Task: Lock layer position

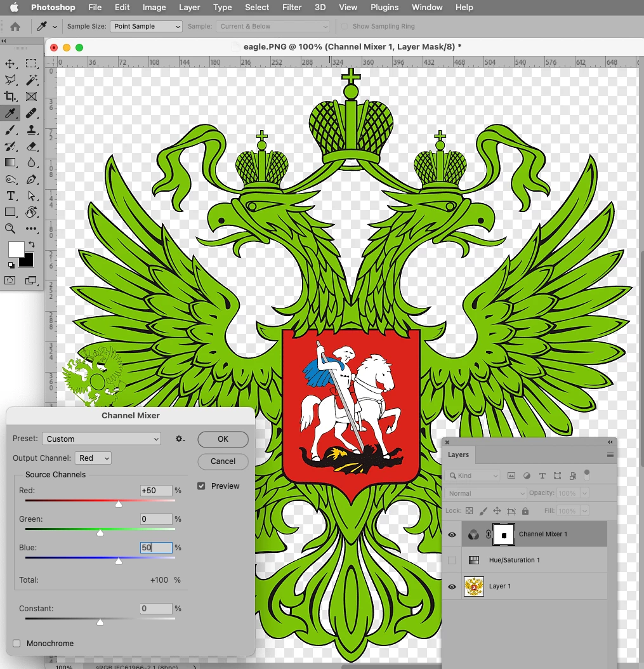Action: click(497, 511)
